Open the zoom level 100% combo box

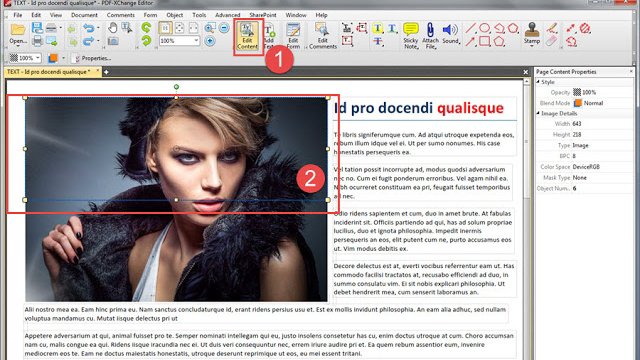click(x=179, y=41)
